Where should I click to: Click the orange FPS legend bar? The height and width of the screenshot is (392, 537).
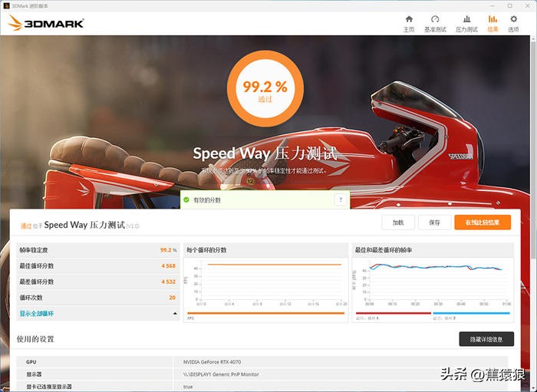(x=265, y=313)
